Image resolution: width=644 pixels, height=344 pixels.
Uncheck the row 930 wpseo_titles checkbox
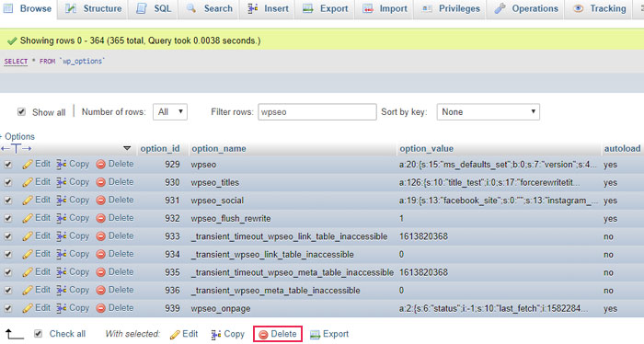coord(7,183)
